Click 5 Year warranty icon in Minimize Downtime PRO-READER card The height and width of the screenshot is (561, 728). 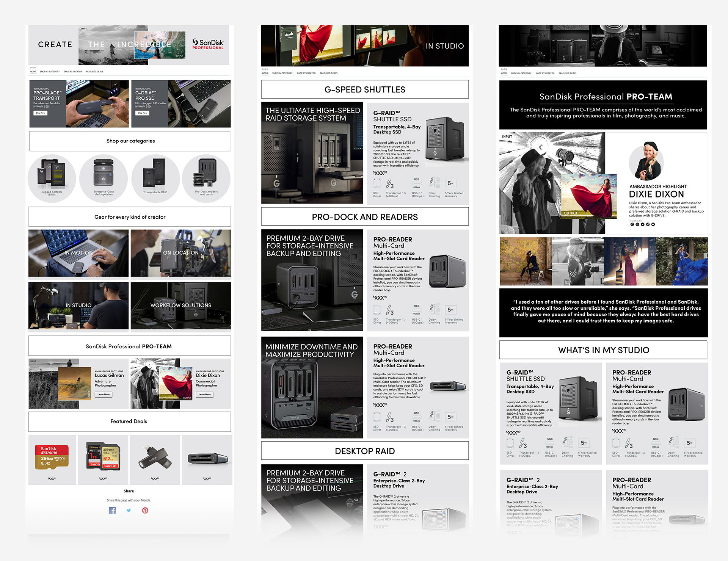click(x=450, y=417)
